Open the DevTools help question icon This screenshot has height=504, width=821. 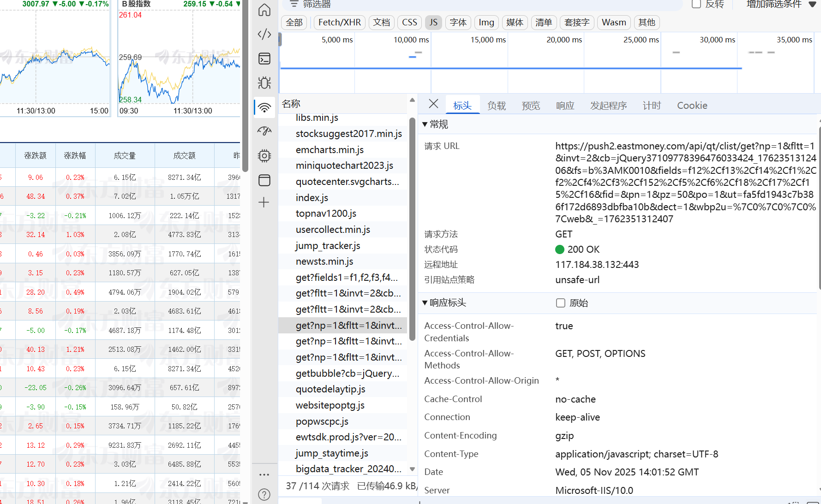pyautogui.click(x=264, y=495)
